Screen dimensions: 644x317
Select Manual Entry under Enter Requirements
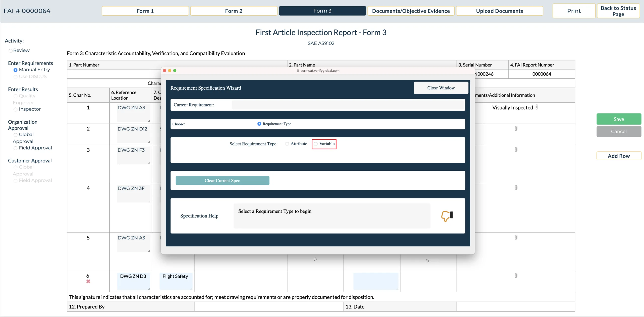[16, 70]
